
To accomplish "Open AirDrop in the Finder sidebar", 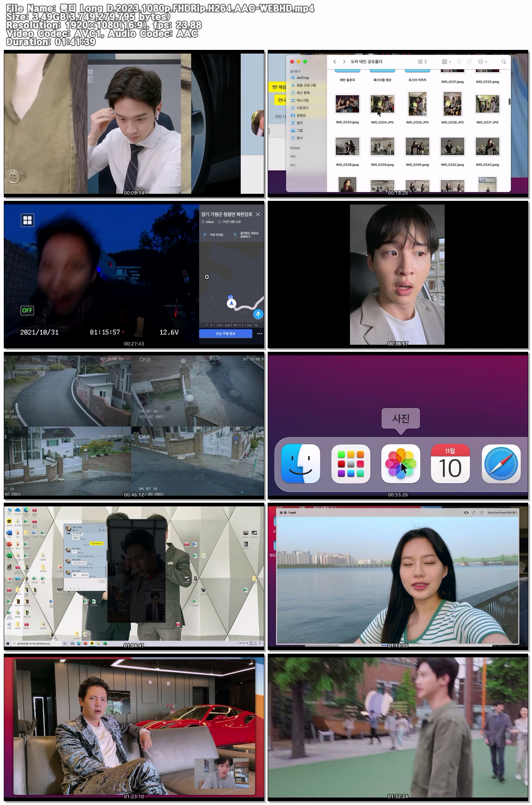I will pos(300,78).
